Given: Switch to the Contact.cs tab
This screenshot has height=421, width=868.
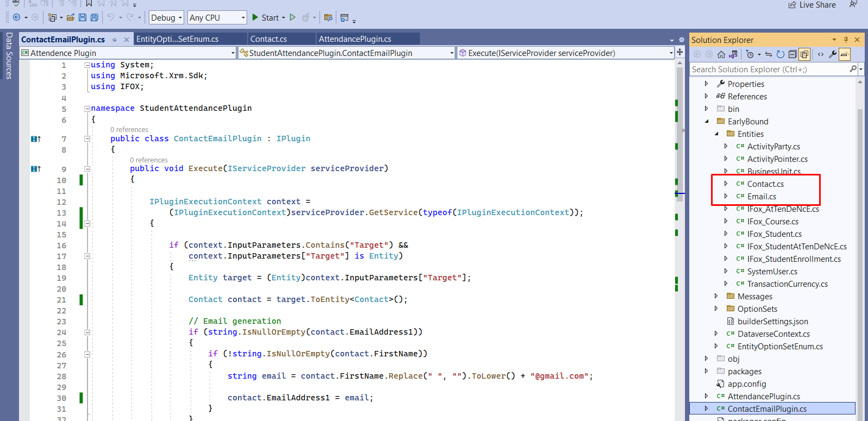Looking at the screenshot, I should coord(269,39).
